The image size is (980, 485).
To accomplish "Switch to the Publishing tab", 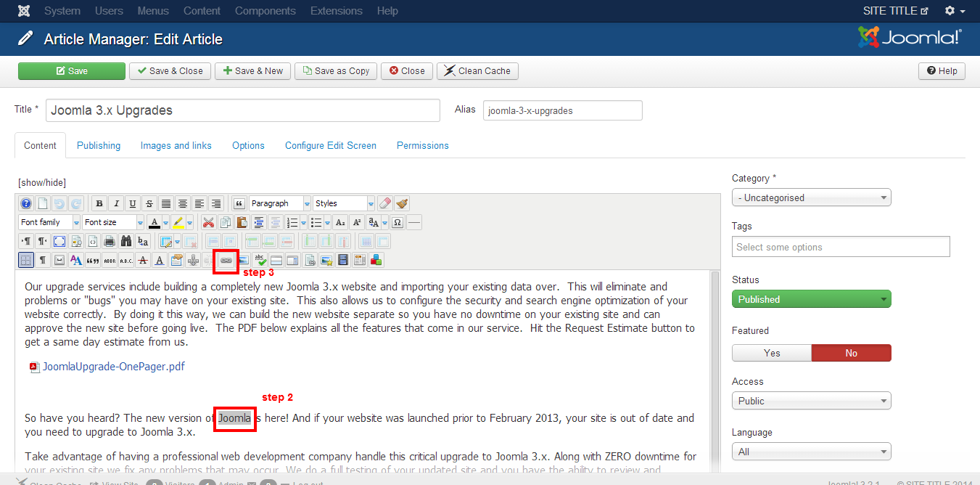I will [99, 145].
